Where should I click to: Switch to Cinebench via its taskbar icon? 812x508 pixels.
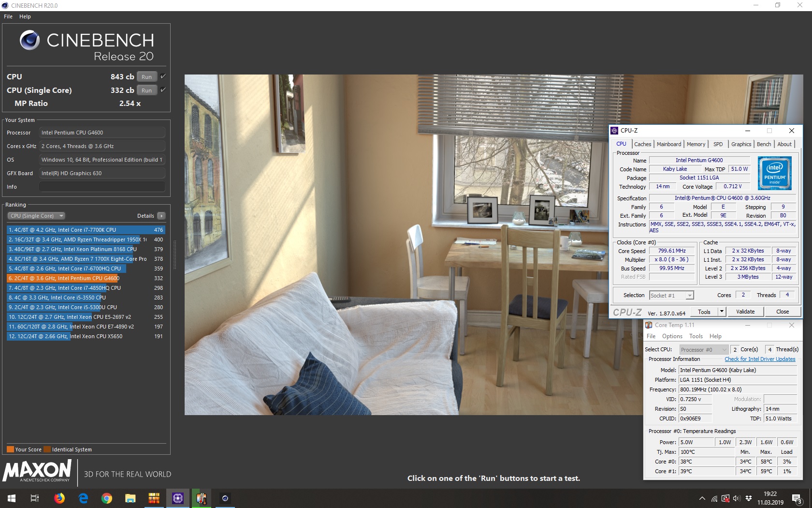pyautogui.click(x=225, y=498)
